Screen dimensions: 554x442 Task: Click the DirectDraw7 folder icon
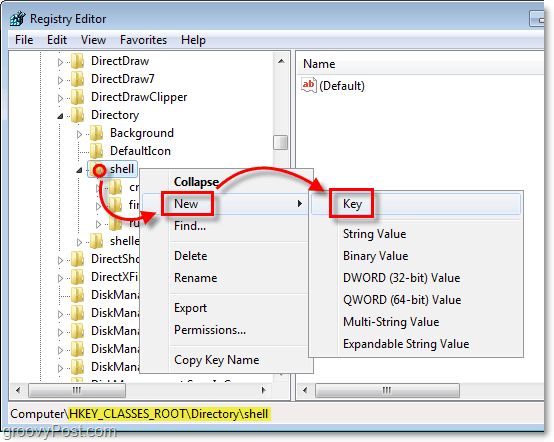coord(77,79)
